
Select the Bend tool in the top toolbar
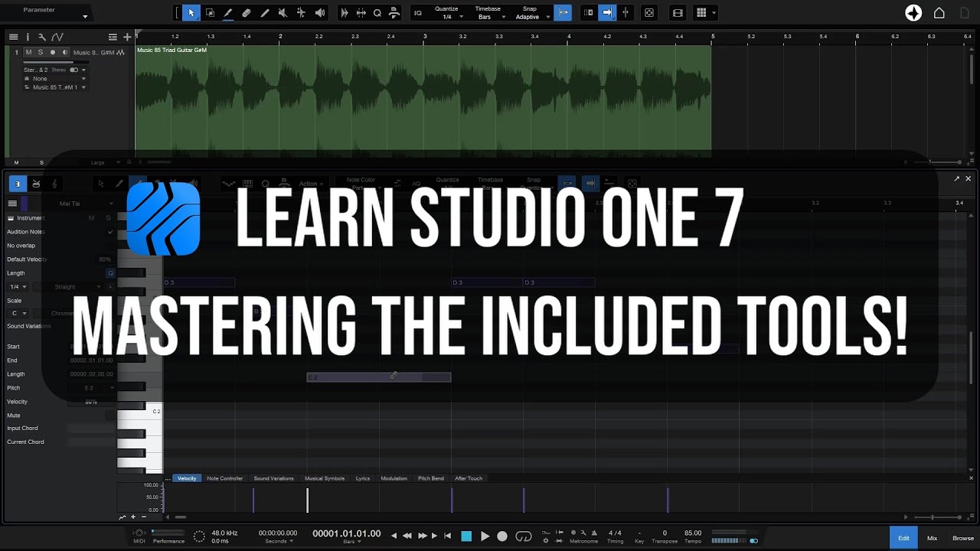tap(301, 12)
